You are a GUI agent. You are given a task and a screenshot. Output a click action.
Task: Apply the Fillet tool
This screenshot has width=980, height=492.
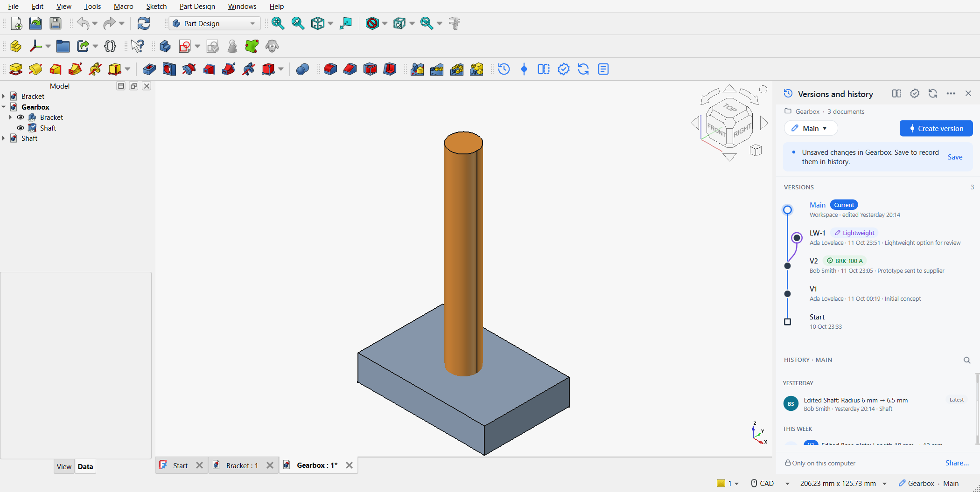tap(330, 69)
